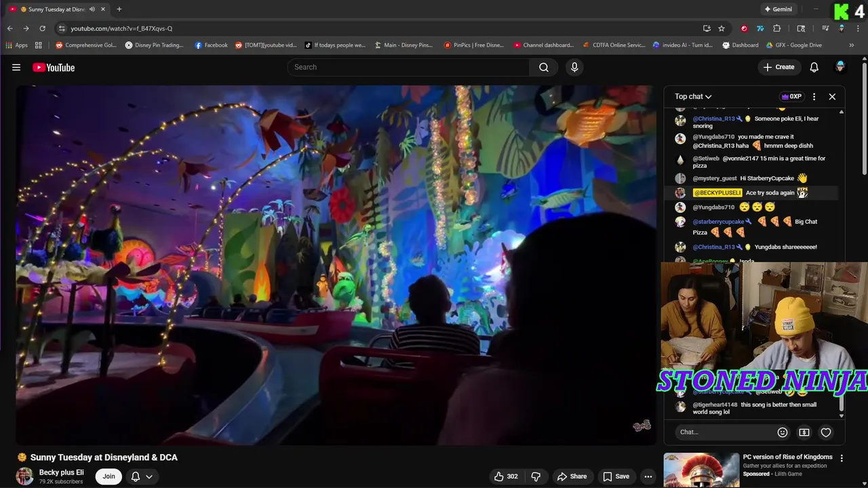This screenshot has height=488, width=868.
Task: Click the @Setiweb username in chat
Action: (x=706, y=159)
